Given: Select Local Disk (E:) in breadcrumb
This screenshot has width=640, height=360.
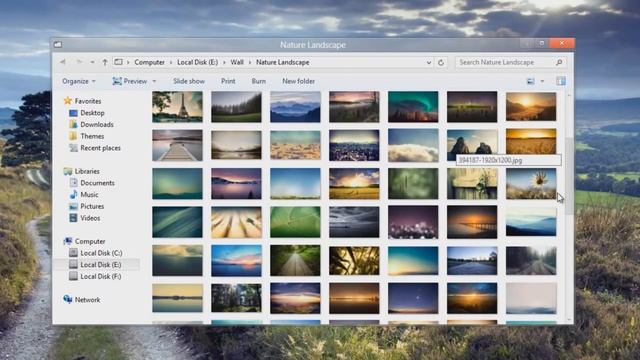Looking at the screenshot, I should (198, 62).
